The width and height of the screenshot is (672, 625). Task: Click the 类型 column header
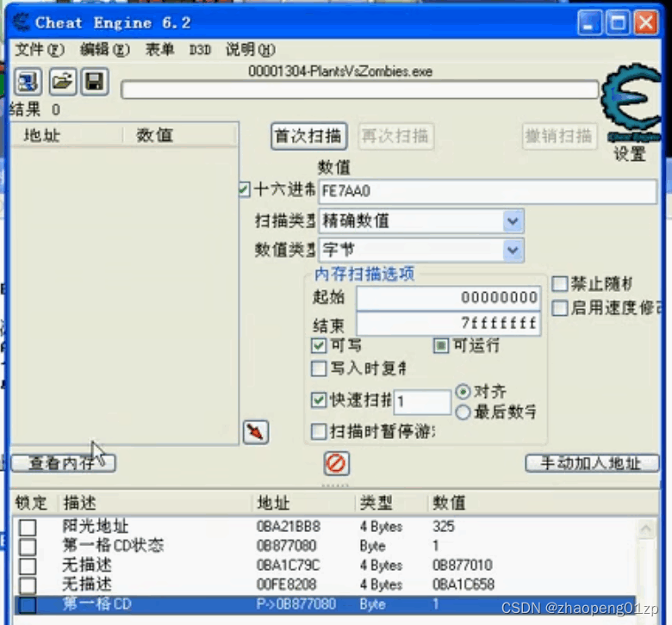pyautogui.click(x=376, y=503)
